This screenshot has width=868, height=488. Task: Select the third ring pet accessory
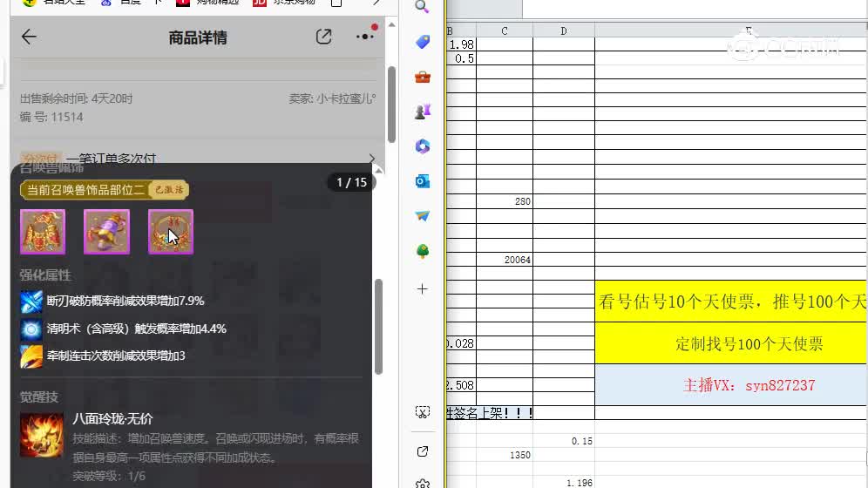click(x=171, y=232)
